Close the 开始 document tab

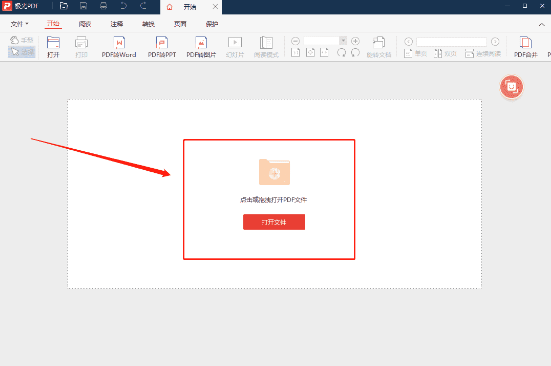pos(215,7)
